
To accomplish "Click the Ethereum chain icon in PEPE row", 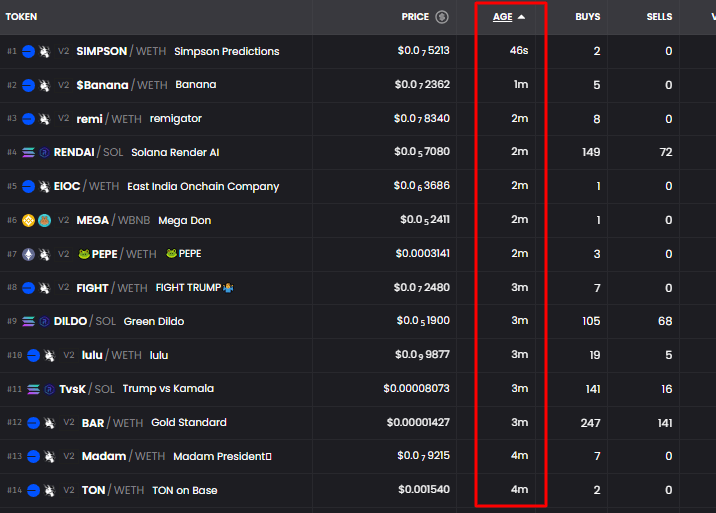I will tap(28, 254).
